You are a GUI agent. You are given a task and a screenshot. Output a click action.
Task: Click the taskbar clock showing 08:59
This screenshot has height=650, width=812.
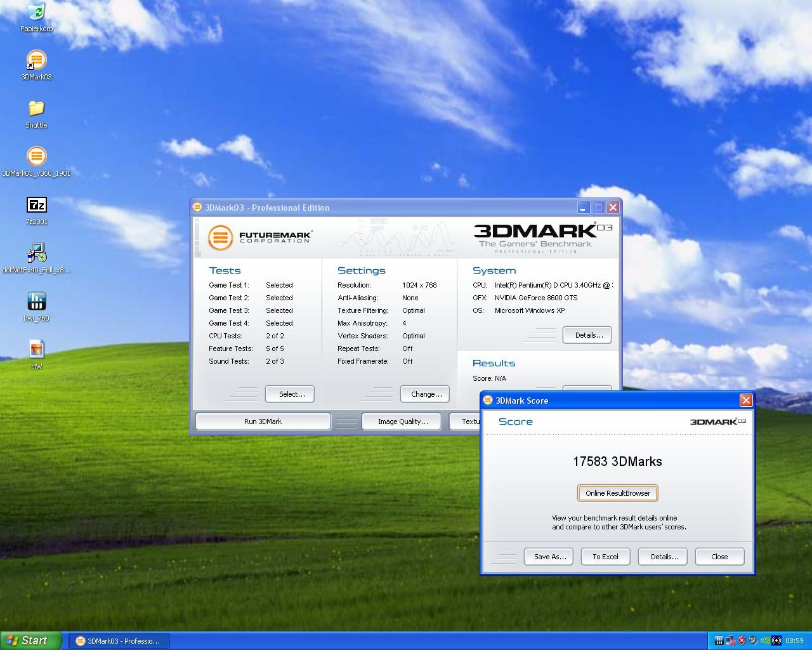(x=794, y=640)
